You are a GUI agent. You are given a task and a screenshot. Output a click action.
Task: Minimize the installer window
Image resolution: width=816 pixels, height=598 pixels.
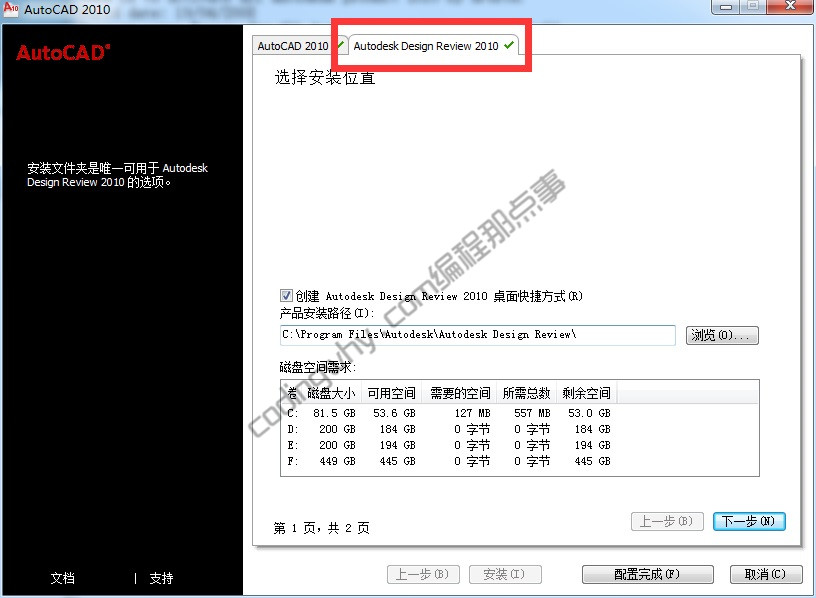pos(726,7)
